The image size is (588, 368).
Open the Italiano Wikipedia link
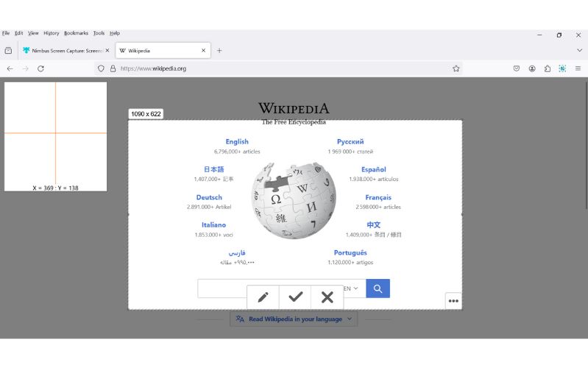coord(213,224)
